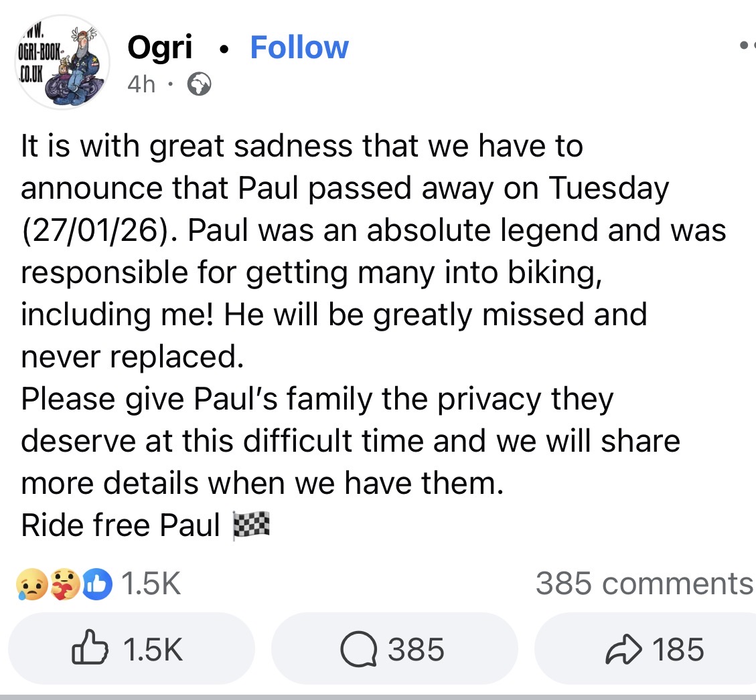Click the post's opening sentence about Paul
The image size is (756, 700).
pos(301,146)
